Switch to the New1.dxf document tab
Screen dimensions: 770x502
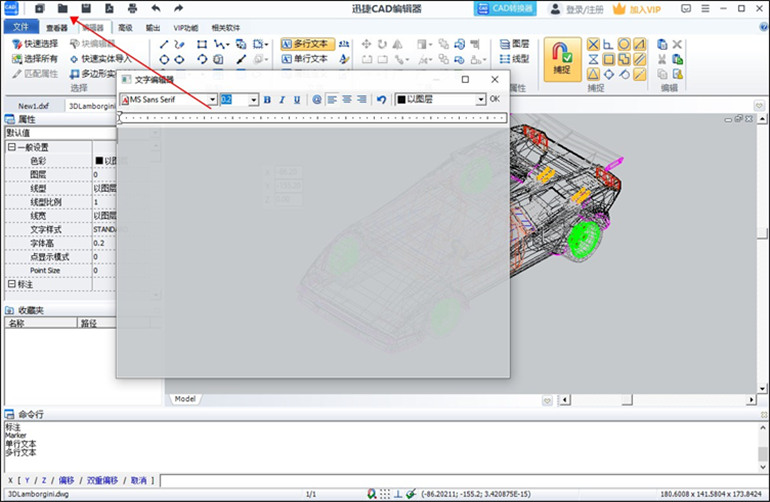click(33, 106)
